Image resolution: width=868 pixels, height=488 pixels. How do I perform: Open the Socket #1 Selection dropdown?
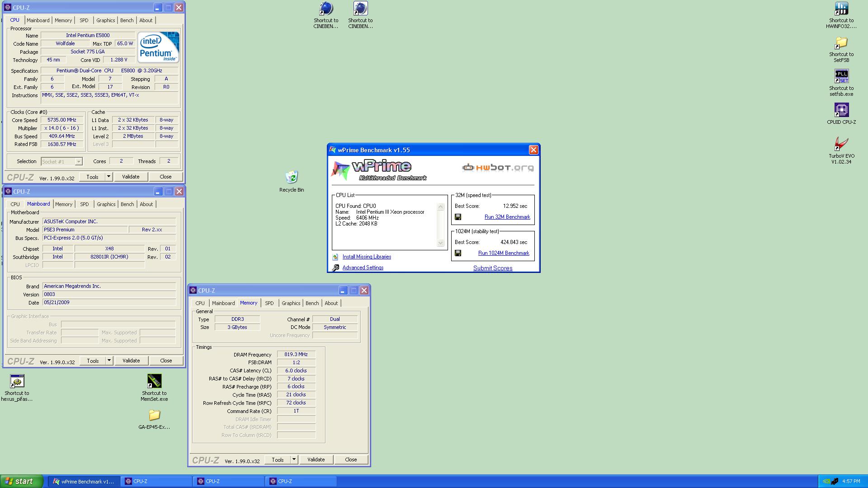coord(61,161)
